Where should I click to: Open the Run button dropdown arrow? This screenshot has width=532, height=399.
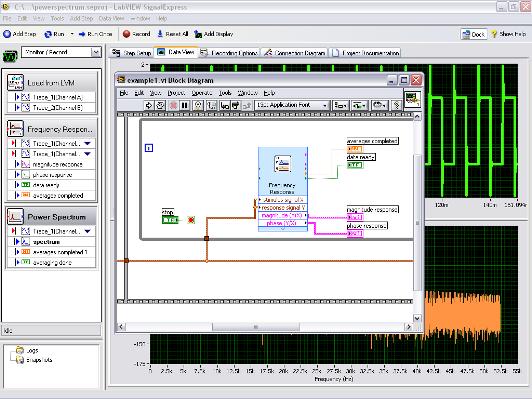point(72,34)
